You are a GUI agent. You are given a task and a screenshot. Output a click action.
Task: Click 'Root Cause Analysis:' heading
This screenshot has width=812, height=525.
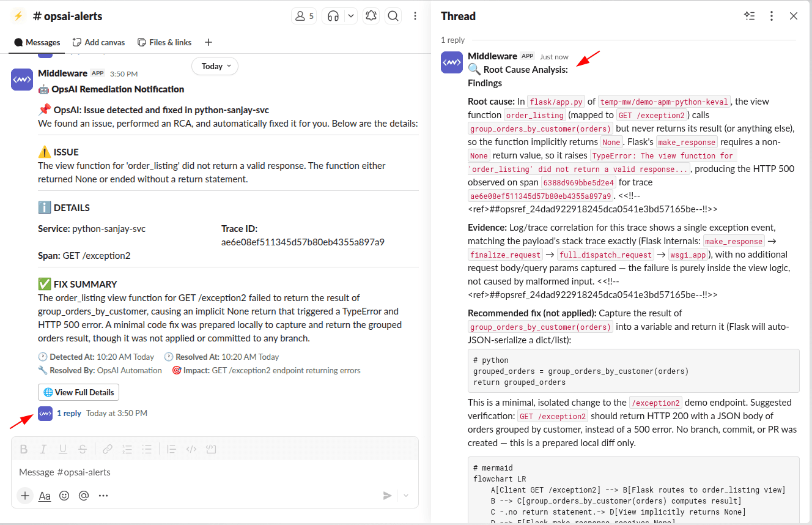525,70
